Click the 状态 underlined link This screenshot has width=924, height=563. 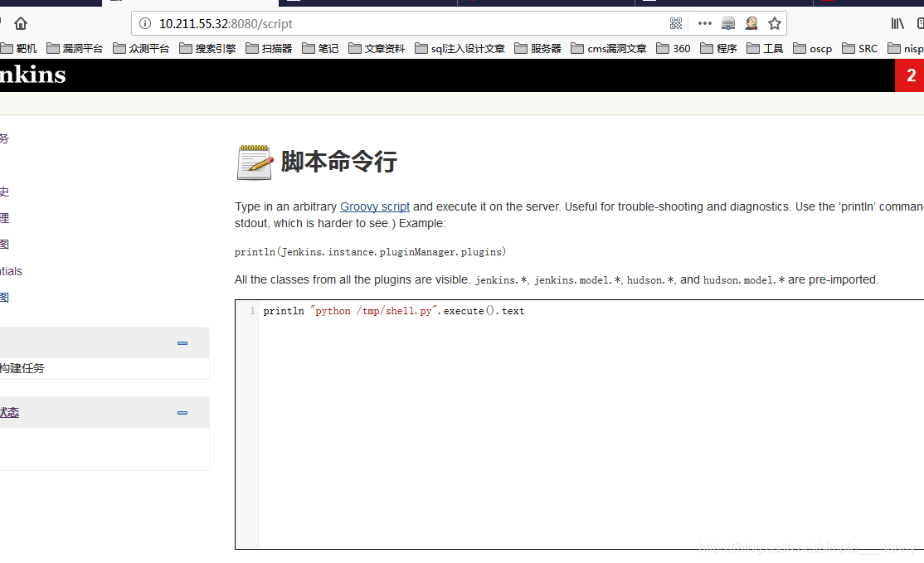(x=9, y=411)
